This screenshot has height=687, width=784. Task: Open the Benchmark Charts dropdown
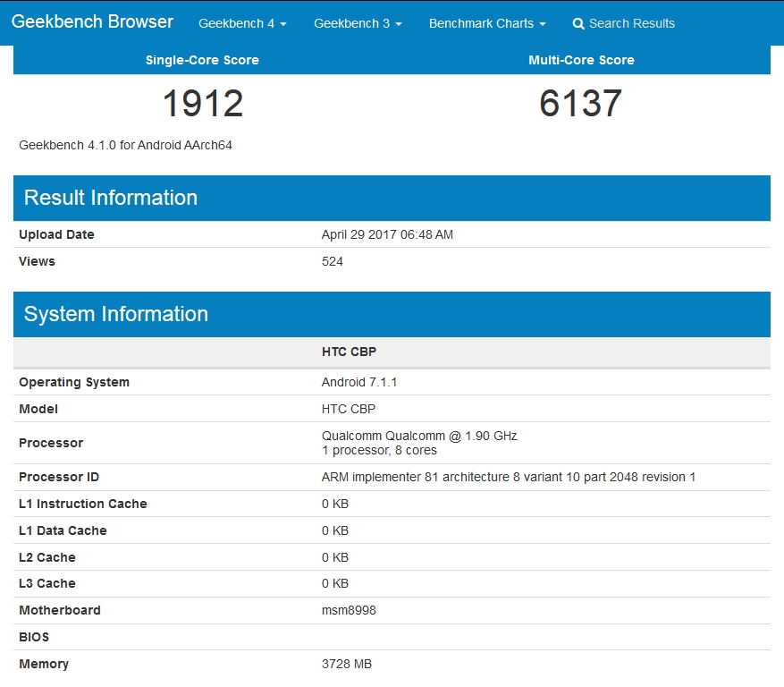tap(487, 23)
